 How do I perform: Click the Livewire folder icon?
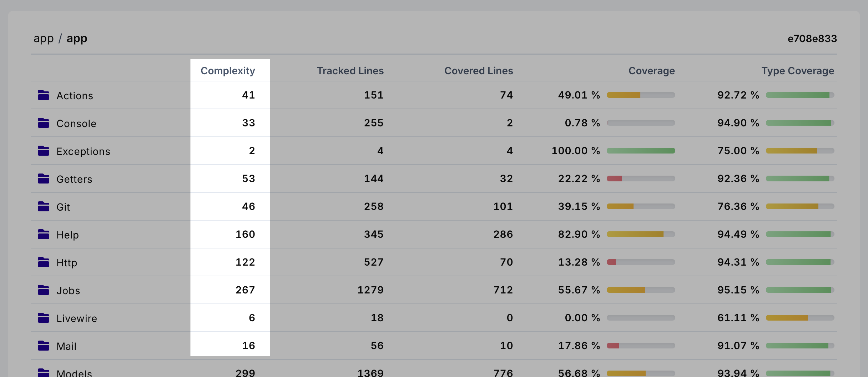44,318
